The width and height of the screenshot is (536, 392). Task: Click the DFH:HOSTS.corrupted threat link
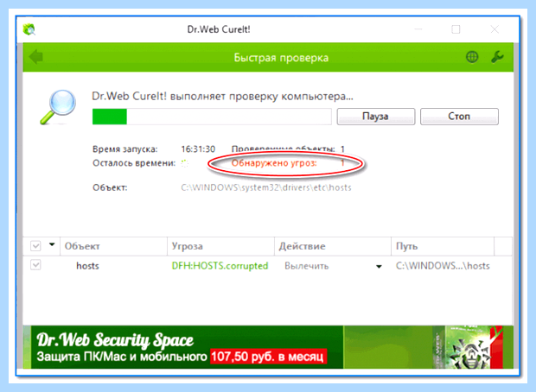pyautogui.click(x=220, y=266)
